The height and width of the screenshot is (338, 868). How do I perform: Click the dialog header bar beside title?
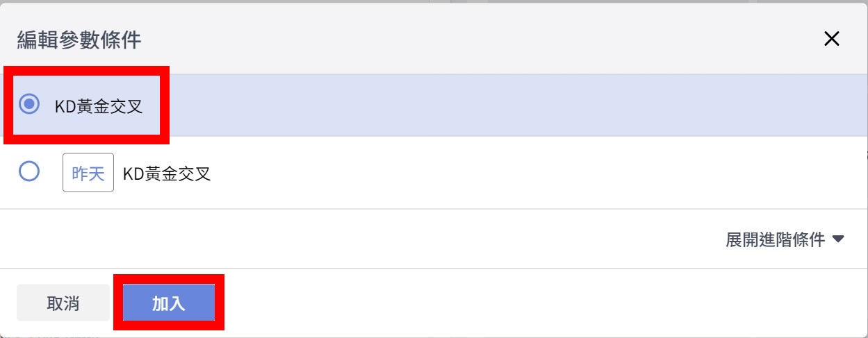click(x=452, y=40)
